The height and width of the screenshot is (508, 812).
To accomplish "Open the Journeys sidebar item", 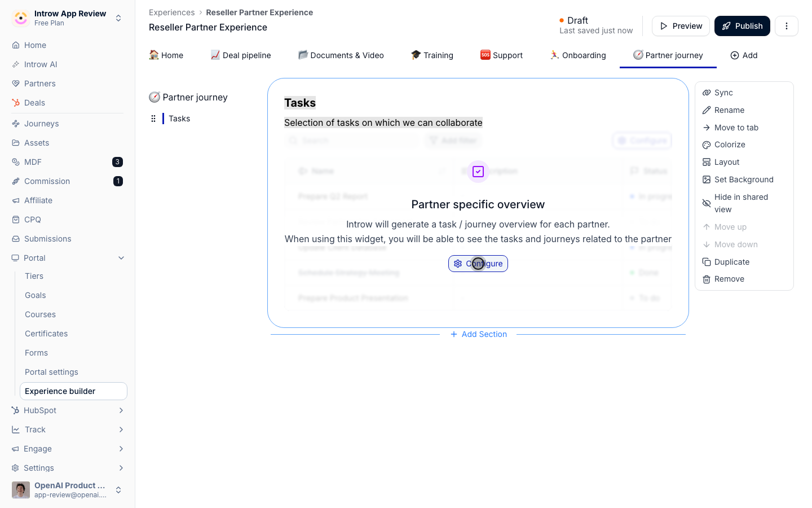I will [x=41, y=124].
